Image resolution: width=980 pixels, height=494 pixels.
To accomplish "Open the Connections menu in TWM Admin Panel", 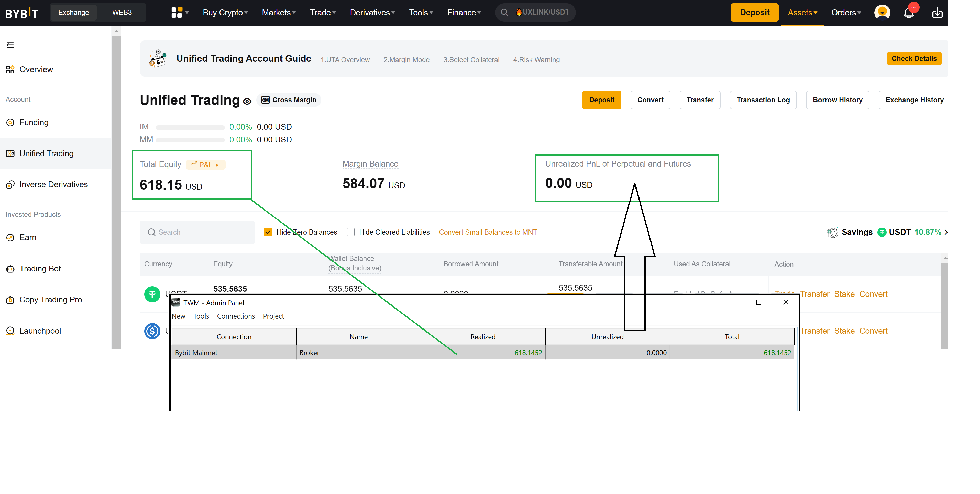I will pos(236,316).
